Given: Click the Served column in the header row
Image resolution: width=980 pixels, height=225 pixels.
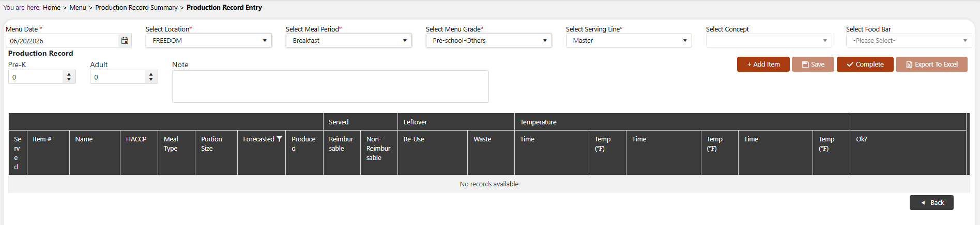Looking at the screenshot, I should 18,153.
